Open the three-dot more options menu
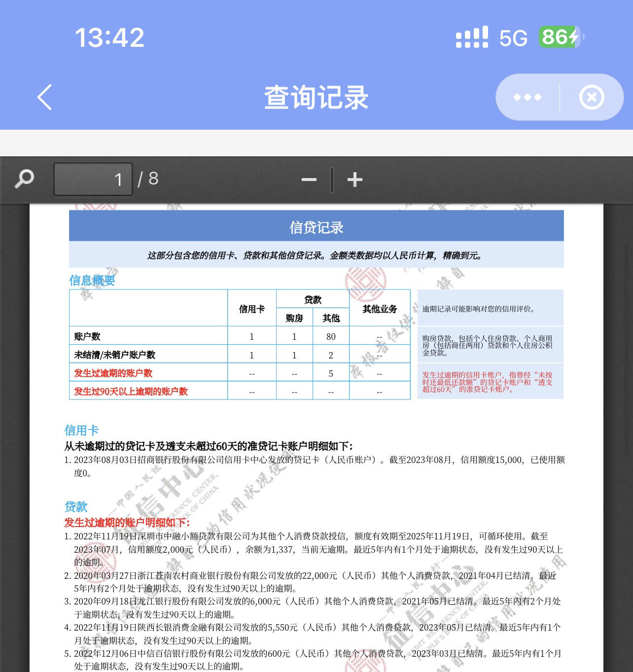This screenshot has width=633, height=672. pos(527,97)
